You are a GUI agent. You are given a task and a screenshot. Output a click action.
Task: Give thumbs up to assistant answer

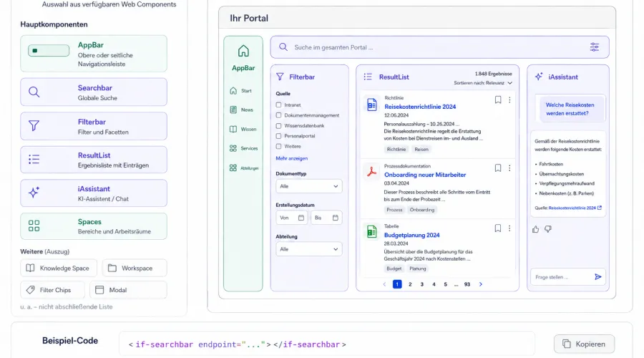(x=535, y=229)
